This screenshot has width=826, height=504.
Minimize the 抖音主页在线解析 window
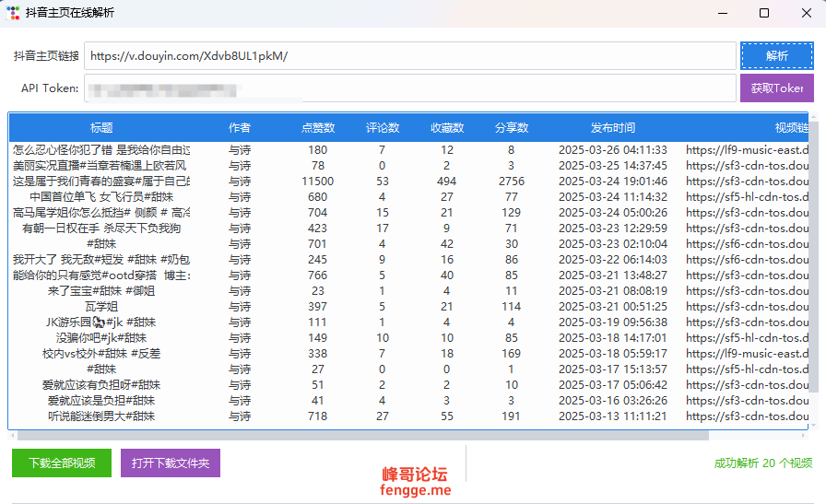coord(723,13)
